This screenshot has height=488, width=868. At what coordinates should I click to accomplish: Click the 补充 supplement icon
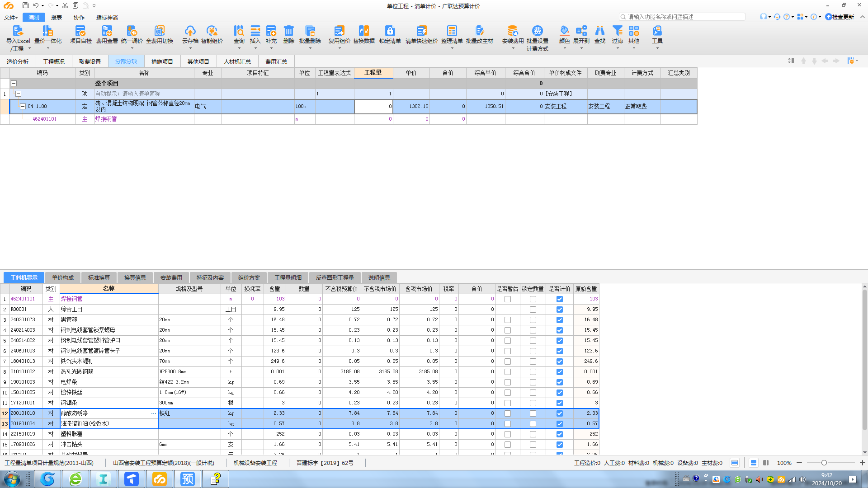271,31
